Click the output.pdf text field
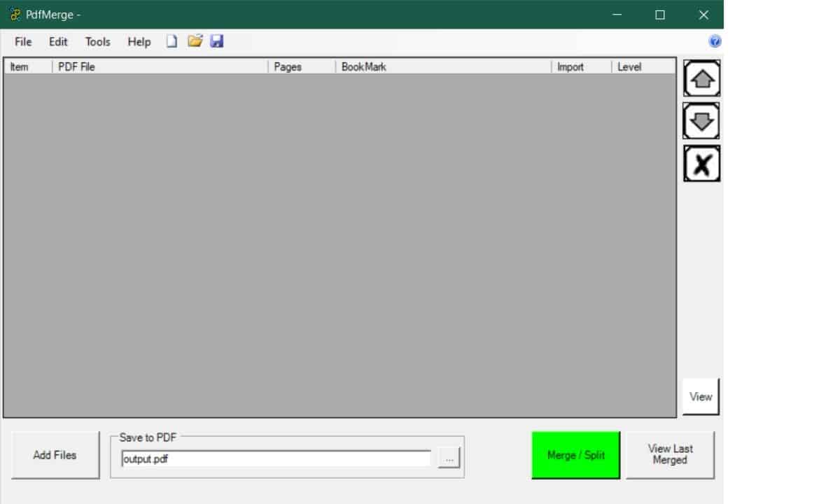The image size is (840, 504). 276,459
